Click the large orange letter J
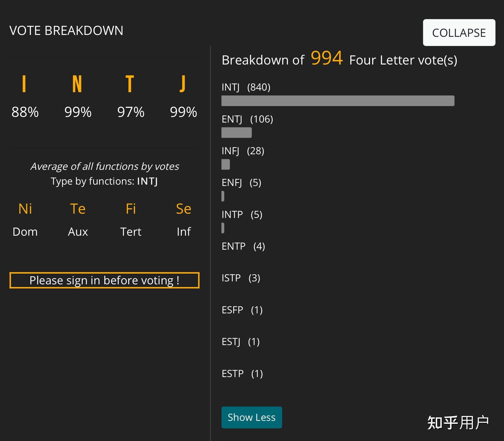The image size is (504, 441). point(183,84)
